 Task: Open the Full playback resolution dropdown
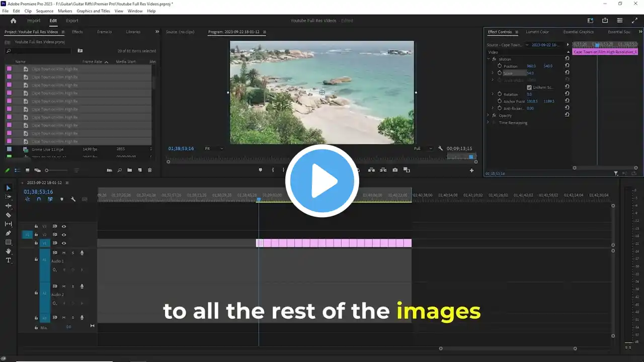pos(423,148)
